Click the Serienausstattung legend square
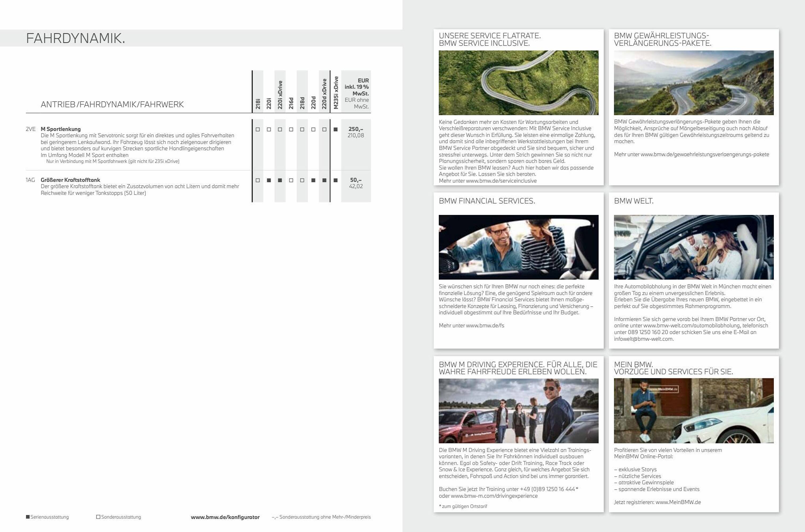Viewport: 805px width, 532px height. [28, 517]
